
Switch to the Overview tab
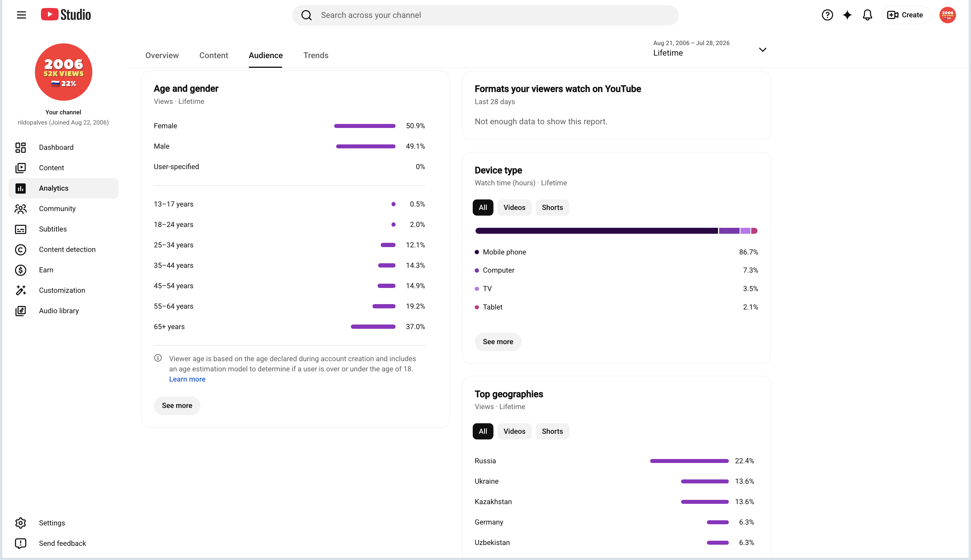(162, 55)
